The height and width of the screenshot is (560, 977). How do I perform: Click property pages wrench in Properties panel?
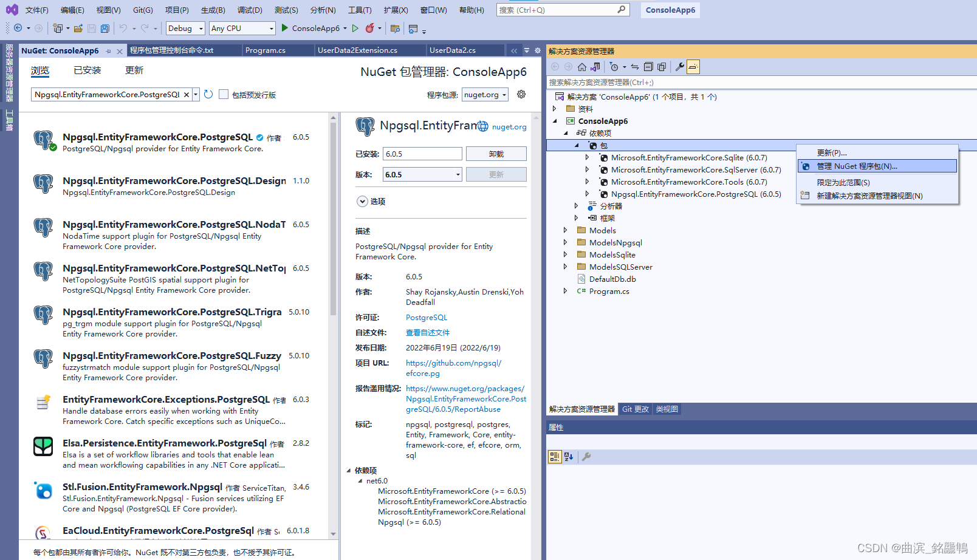[586, 457]
